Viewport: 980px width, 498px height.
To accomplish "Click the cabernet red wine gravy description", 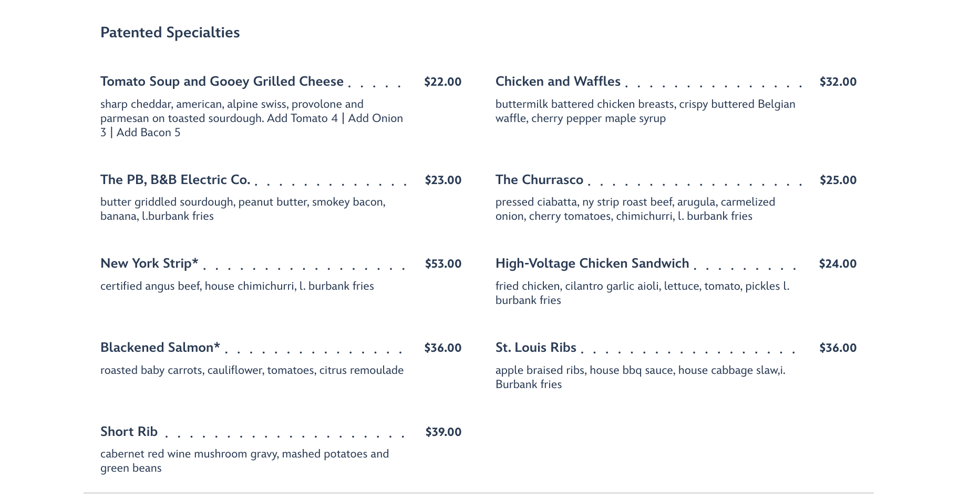I will point(245,461).
